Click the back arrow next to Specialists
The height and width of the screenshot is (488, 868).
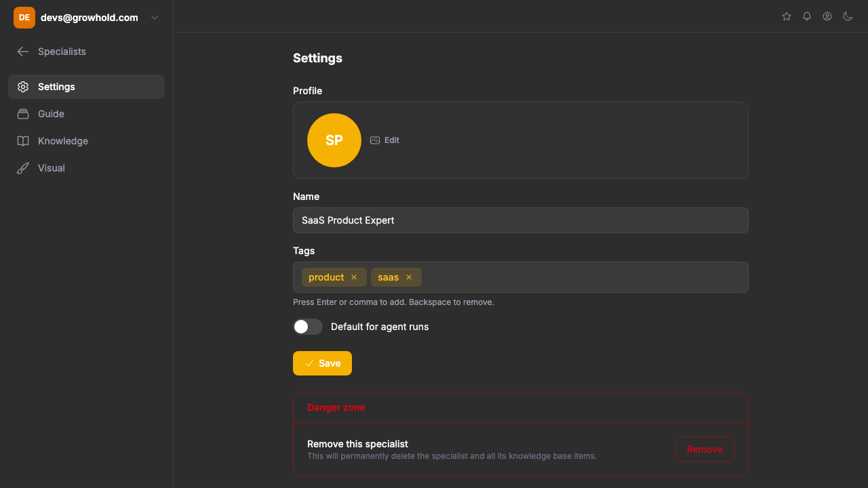[22, 52]
